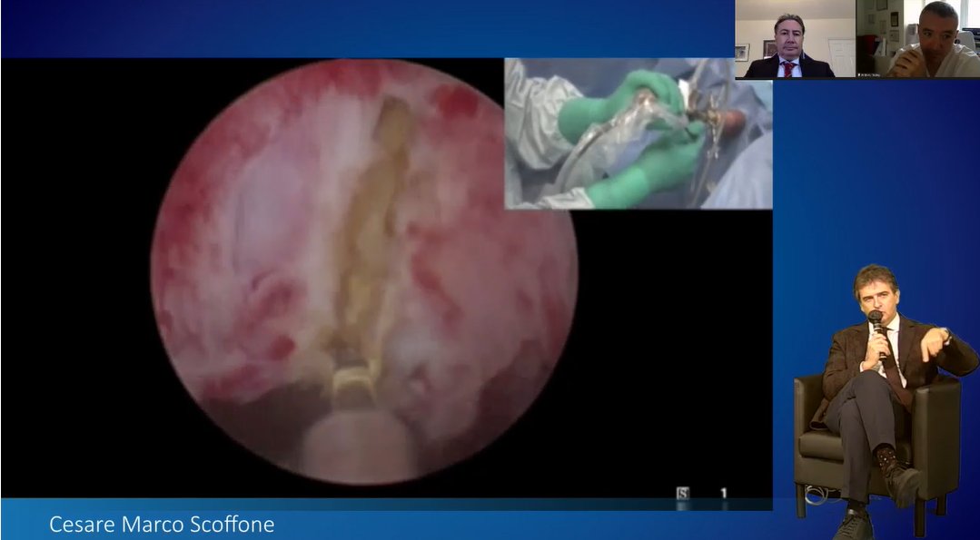
Task: Click the boxed 'S' indicator in the video
Action: pyautogui.click(x=682, y=493)
